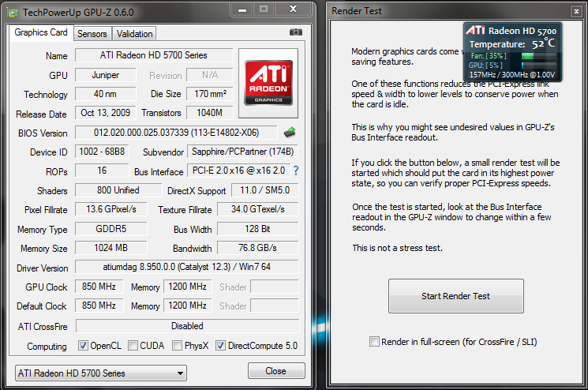The height and width of the screenshot is (390, 588).
Task: Click the empty Shader field in GPU Clock row
Action: [275, 287]
